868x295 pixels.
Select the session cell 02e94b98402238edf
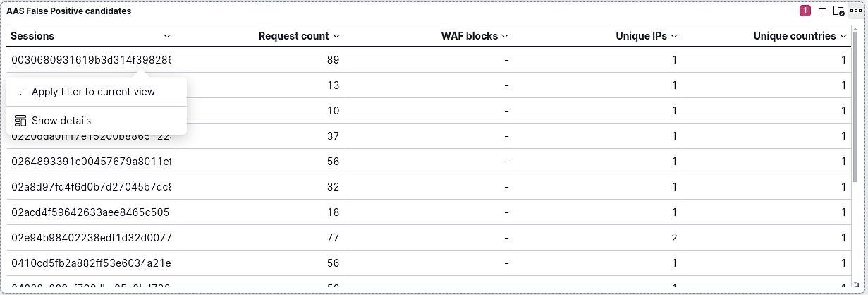[x=90, y=238]
